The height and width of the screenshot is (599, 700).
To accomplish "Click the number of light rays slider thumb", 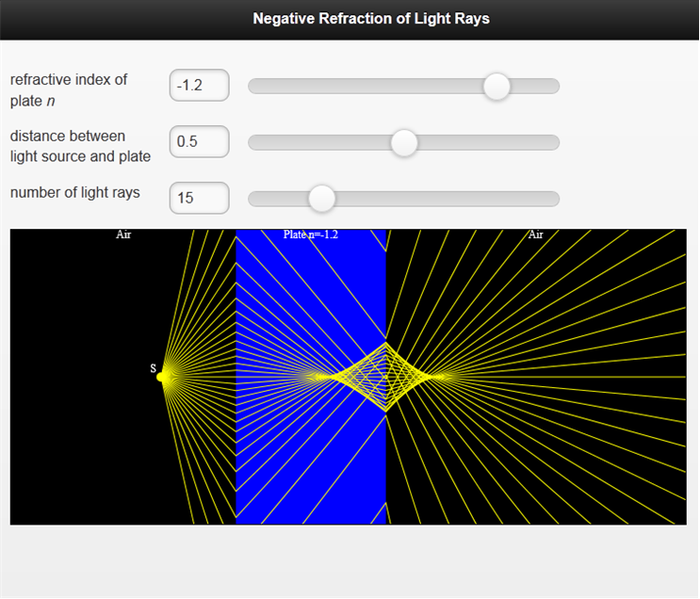I will coord(321,198).
